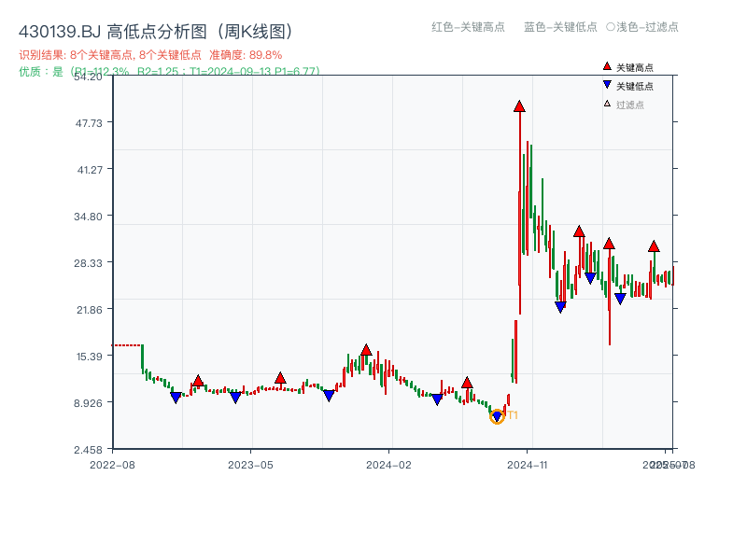Select the 2024-11 axis label
Image resolution: width=747 pixels, height=560 pixels.
click(x=528, y=464)
